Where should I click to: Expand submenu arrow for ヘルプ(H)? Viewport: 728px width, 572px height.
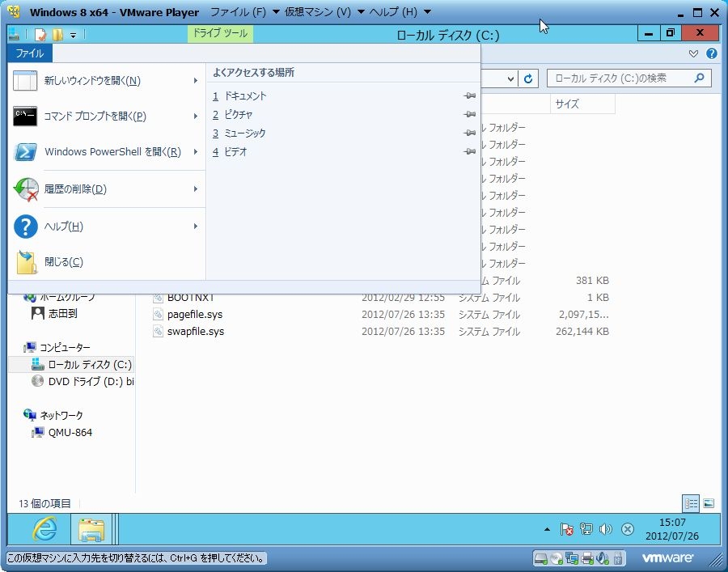(196, 226)
